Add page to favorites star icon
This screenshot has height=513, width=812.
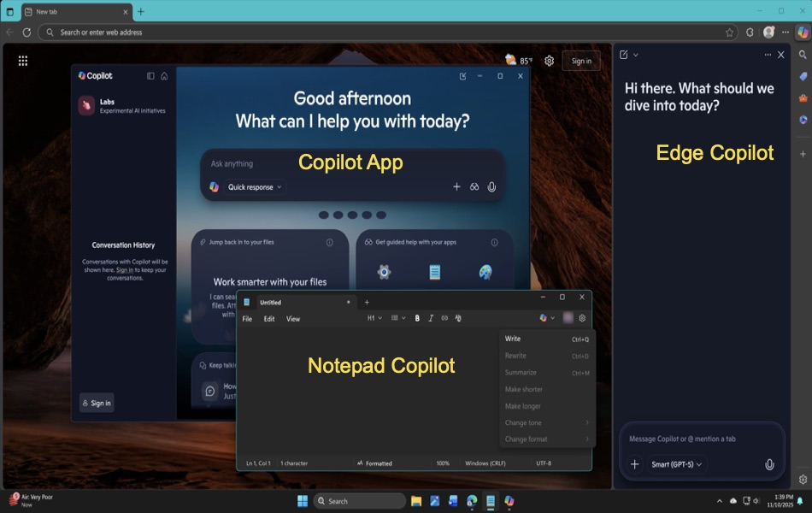[729, 32]
